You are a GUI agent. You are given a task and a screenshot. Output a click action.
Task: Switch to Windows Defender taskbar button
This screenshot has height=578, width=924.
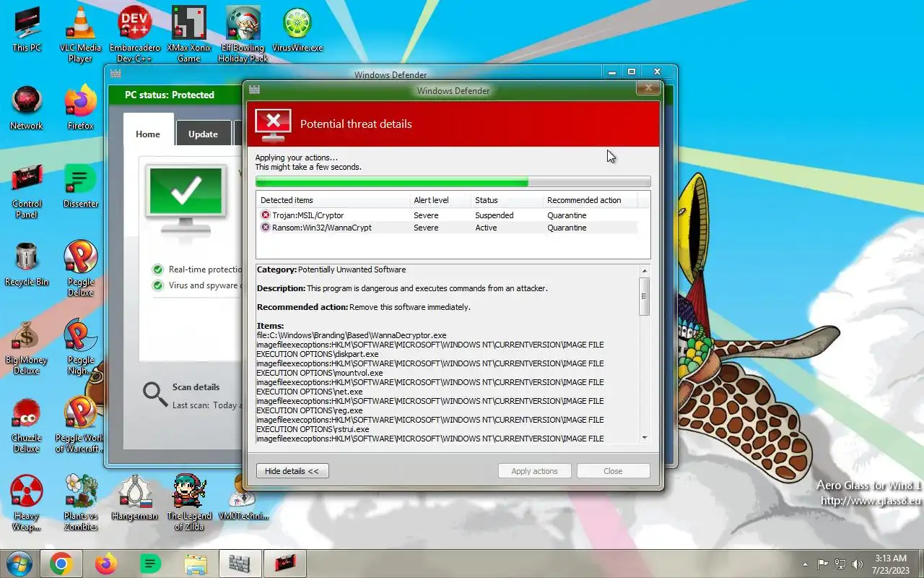[240, 564]
